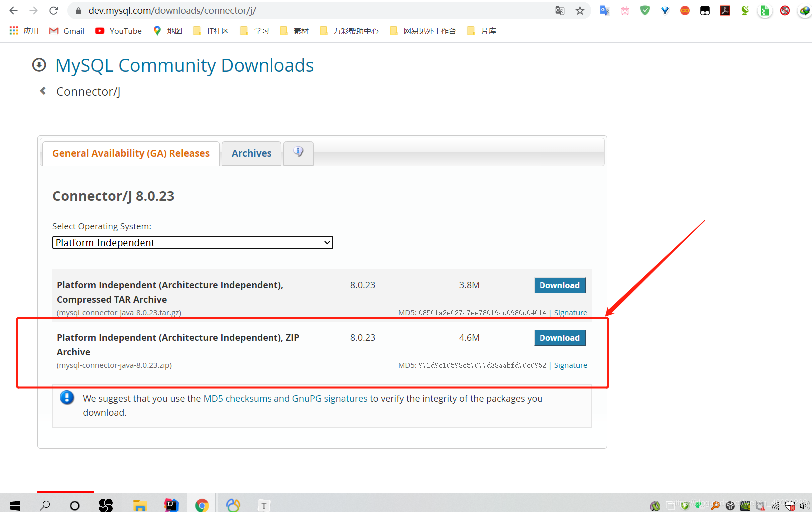Download the Compressed TAR Archive
812x512 pixels.
(559, 285)
